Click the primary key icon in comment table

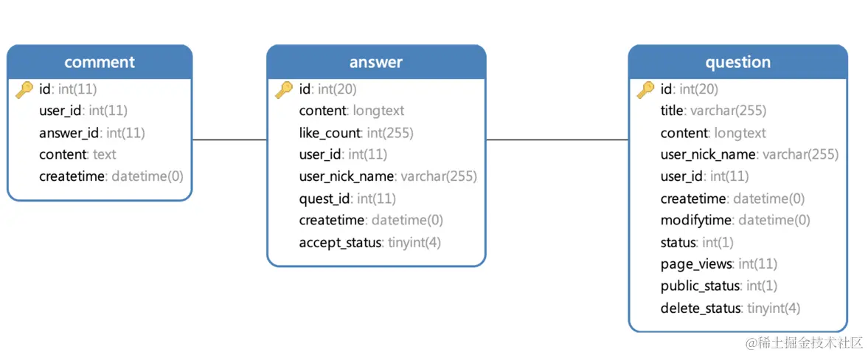[x=24, y=90]
